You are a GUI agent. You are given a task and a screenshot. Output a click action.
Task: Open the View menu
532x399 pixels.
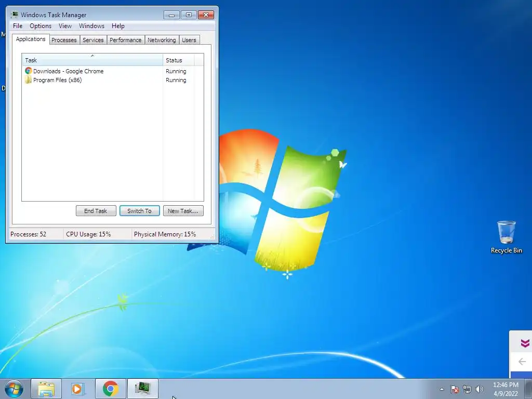coord(65,26)
